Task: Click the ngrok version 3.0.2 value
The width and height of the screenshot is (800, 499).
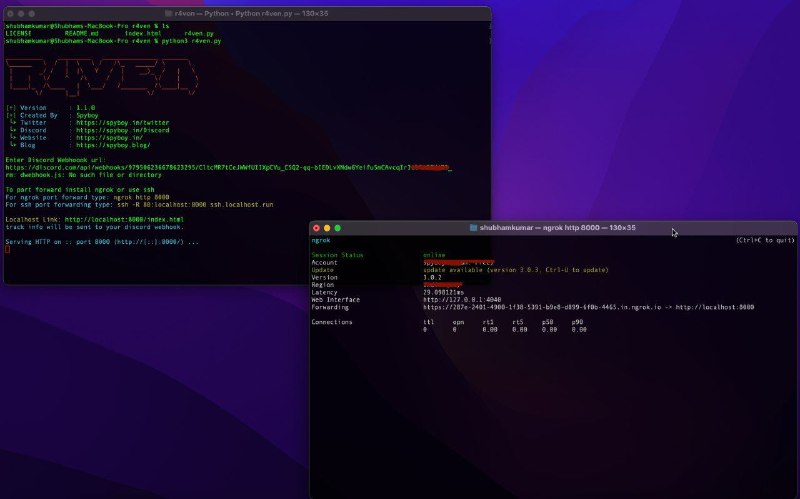Action: coord(432,278)
